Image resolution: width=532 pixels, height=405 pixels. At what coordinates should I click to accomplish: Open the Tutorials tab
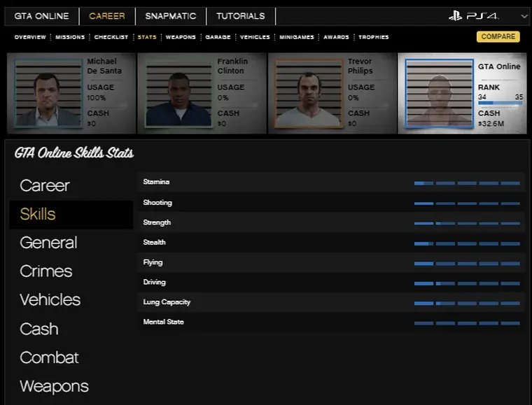[240, 16]
